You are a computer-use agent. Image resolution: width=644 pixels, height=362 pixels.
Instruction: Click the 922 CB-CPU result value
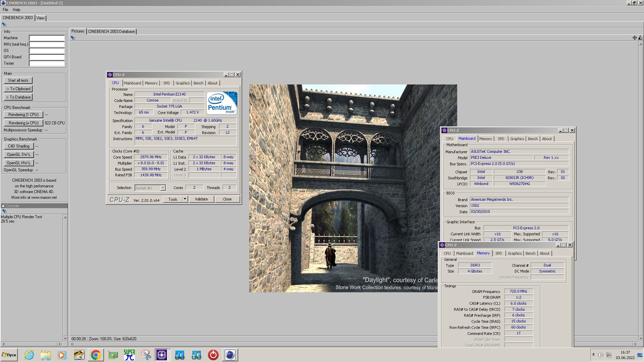pyautogui.click(x=55, y=123)
